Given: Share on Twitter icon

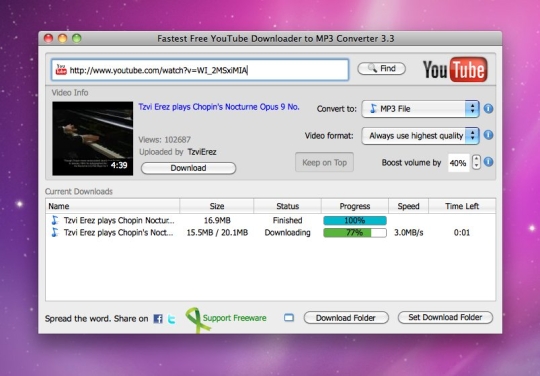Looking at the screenshot, I should tap(172, 319).
